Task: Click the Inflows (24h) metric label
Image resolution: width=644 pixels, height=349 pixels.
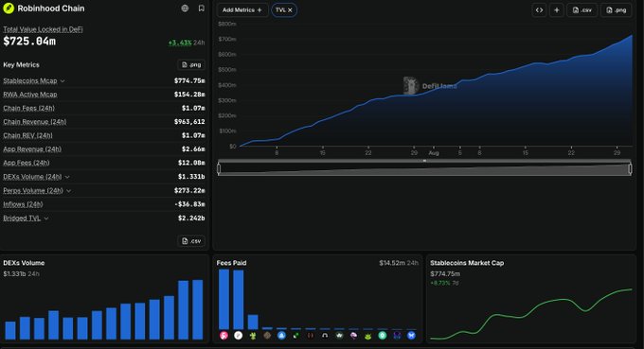Action: (23, 204)
